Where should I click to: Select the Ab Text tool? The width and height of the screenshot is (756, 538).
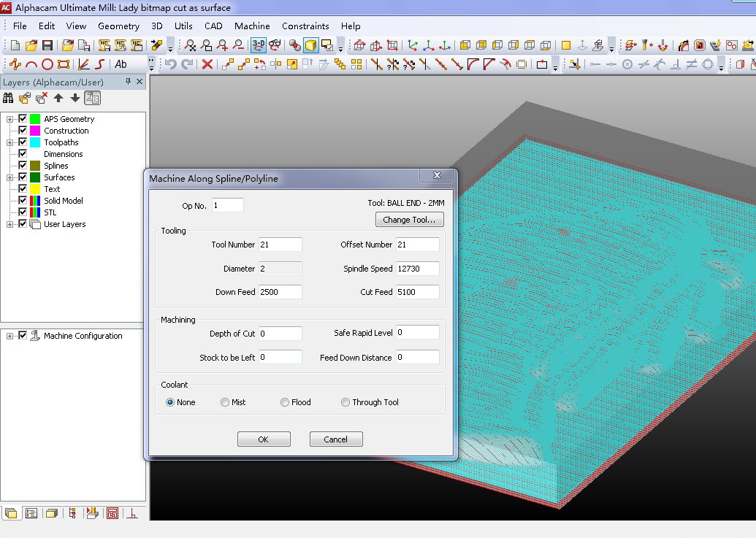pyautogui.click(x=121, y=64)
